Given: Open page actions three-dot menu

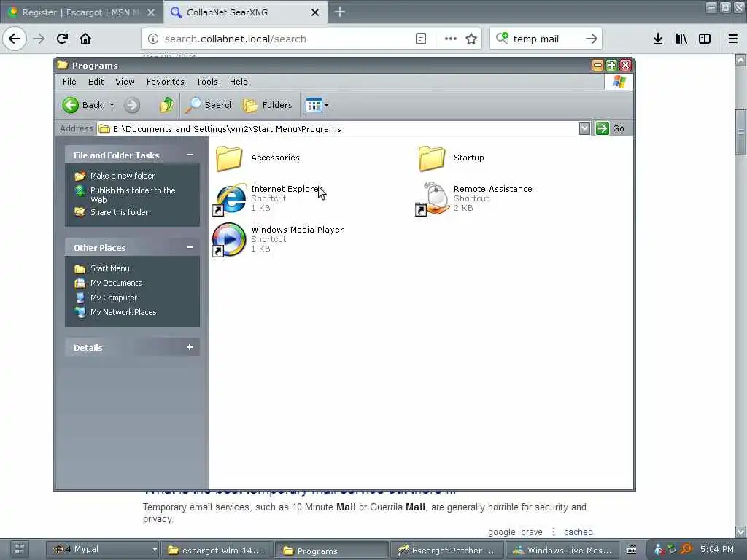Looking at the screenshot, I should point(451,39).
